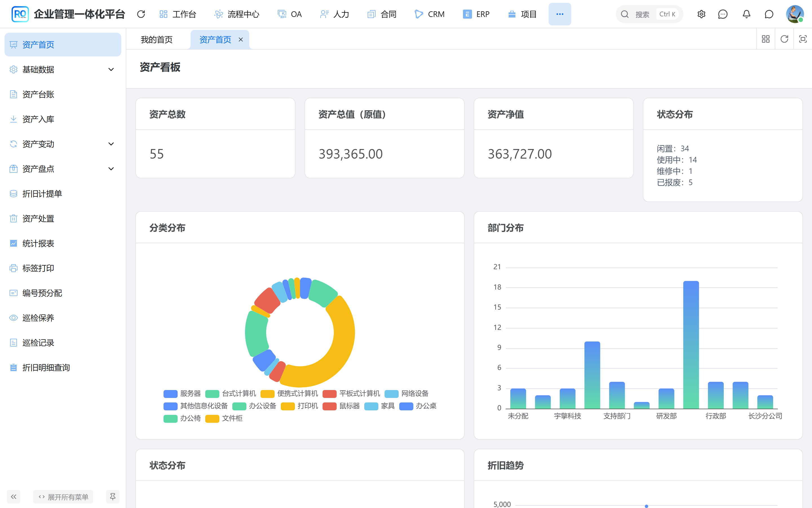Close the 资产首页 tab
Screen dimensions: 812x508
(x=240, y=40)
